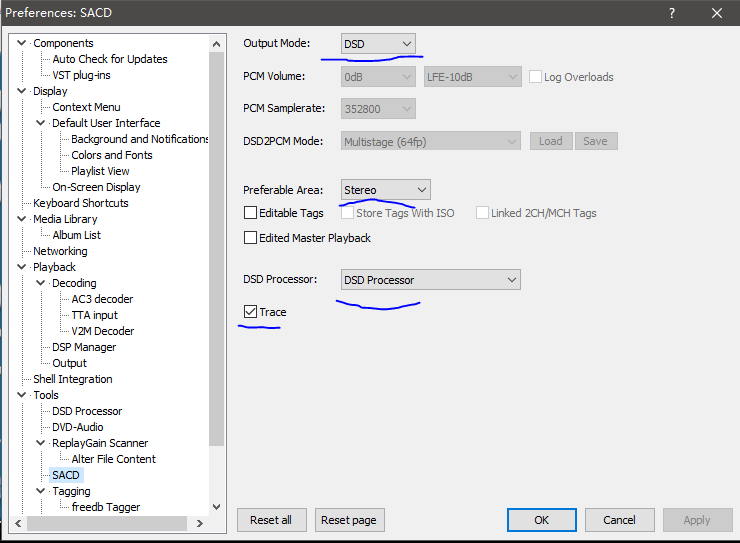Toggle Edited Master Playback checkbox

coord(250,238)
